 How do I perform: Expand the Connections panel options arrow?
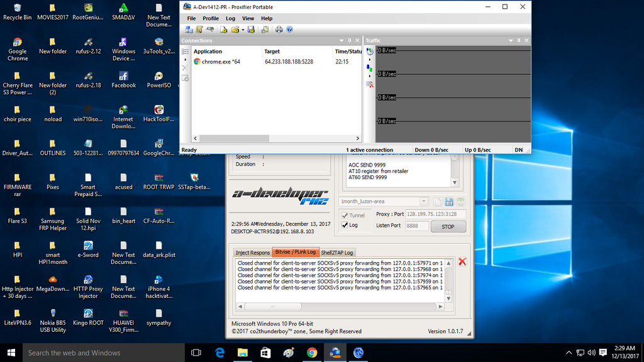[x=341, y=41]
